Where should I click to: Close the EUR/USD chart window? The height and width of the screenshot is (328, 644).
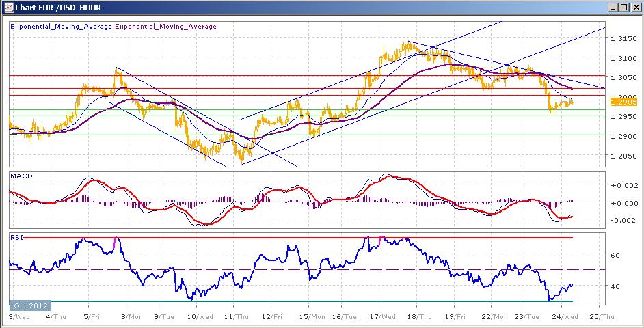[634, 8]
